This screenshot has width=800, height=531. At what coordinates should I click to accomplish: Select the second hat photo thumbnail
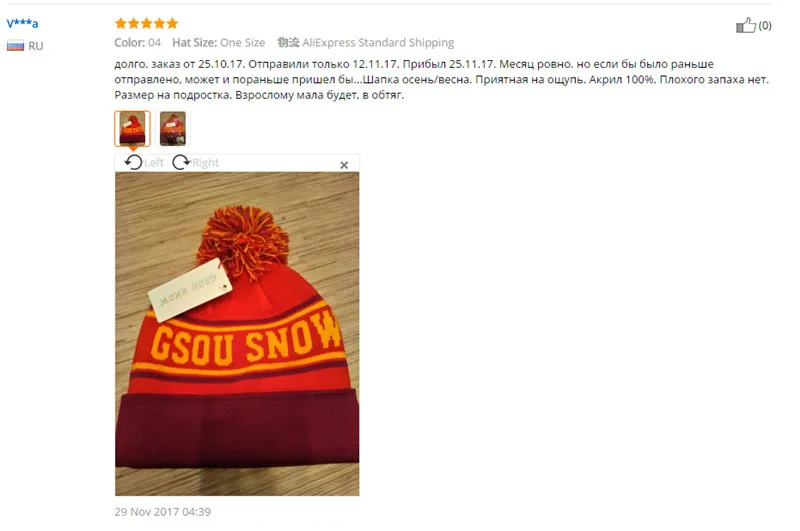[x=172, y=129]
